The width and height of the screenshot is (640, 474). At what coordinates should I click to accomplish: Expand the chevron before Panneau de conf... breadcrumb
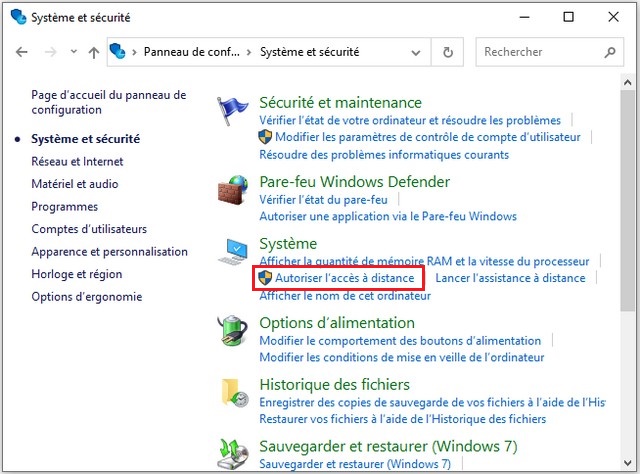click(134, 52)
